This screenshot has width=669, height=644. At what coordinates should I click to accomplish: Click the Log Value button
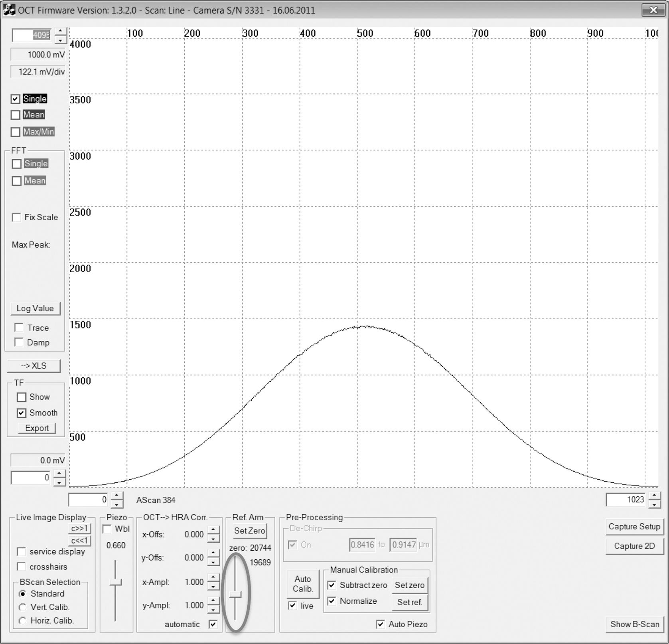pos(35,308)
